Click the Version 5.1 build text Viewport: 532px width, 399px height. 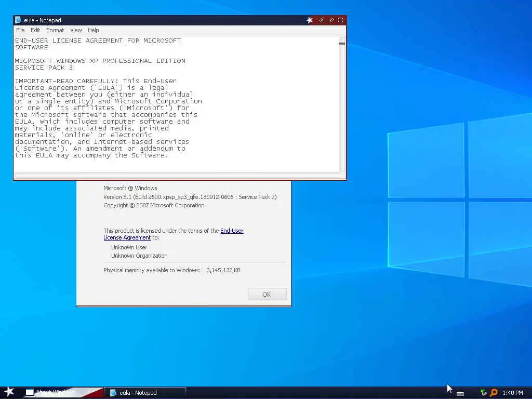[x=190, y=197]
